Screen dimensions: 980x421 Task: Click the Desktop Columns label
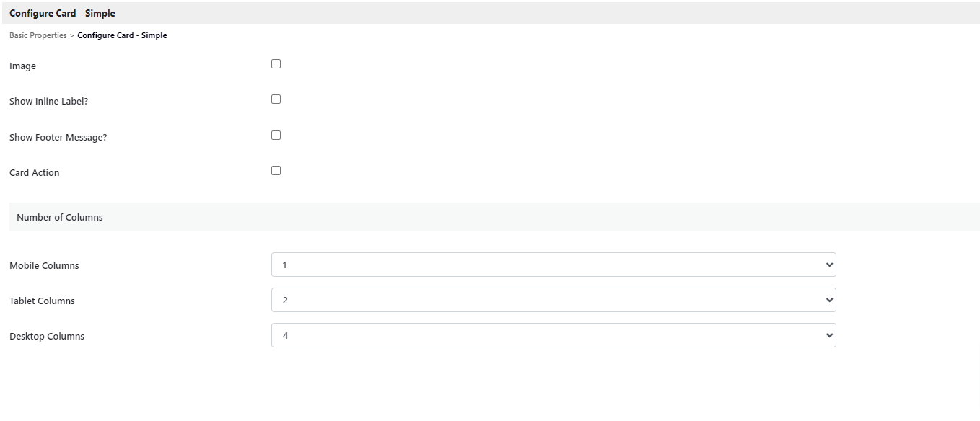[47, 337]
